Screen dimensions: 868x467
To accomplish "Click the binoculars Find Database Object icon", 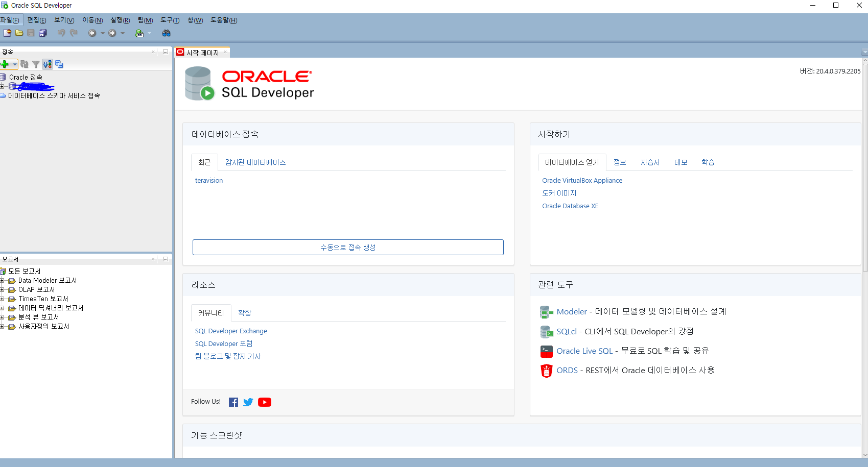I will coord(167,33).
